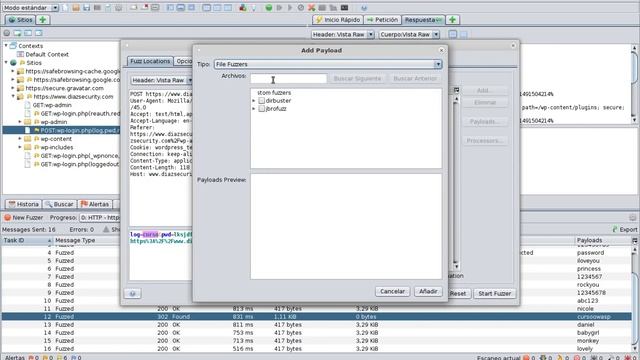640x360 pixels.
Task: Collapse the Contexts tree node
Action: point(6,46)
